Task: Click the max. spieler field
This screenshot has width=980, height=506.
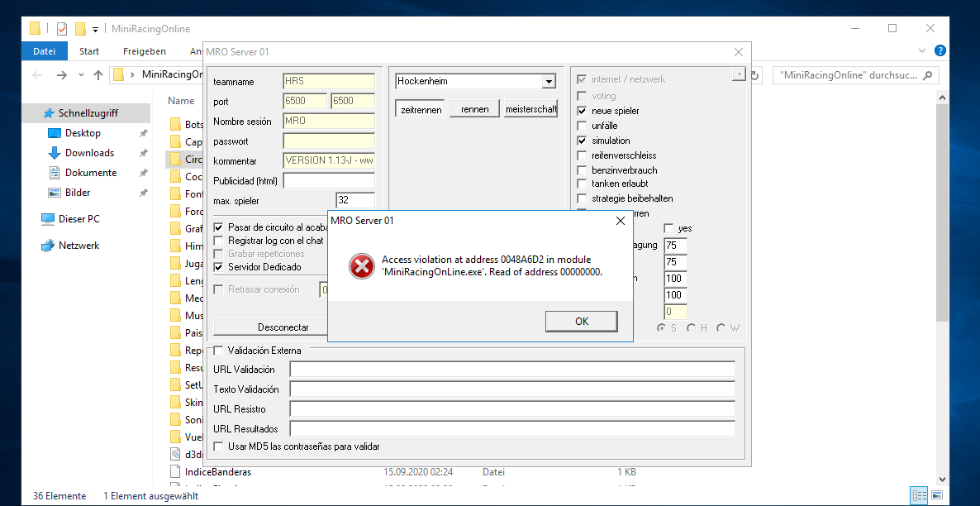Action: tap(355, 201)
